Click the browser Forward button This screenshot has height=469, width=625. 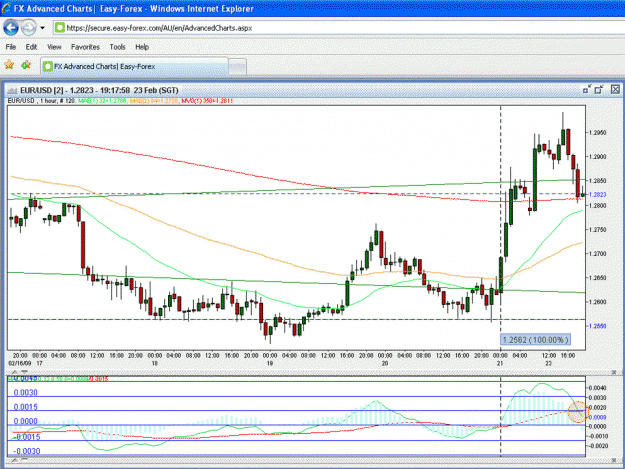[x=28, y=27]
